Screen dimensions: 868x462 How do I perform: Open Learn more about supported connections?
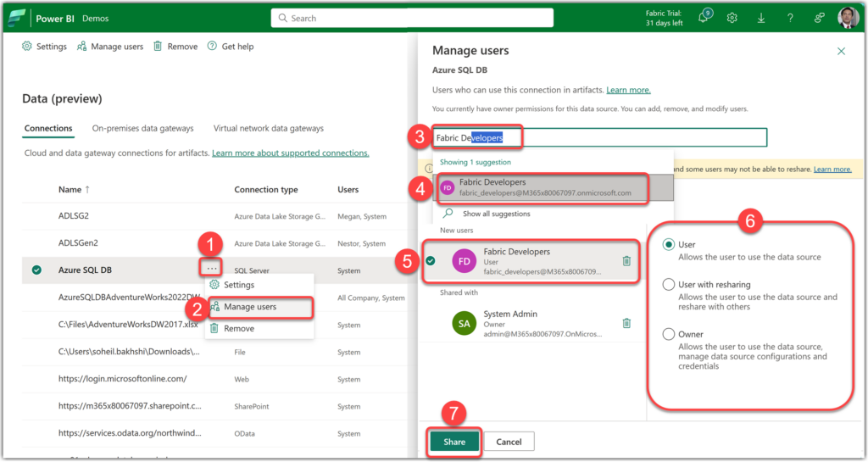(x=290, y=153)
